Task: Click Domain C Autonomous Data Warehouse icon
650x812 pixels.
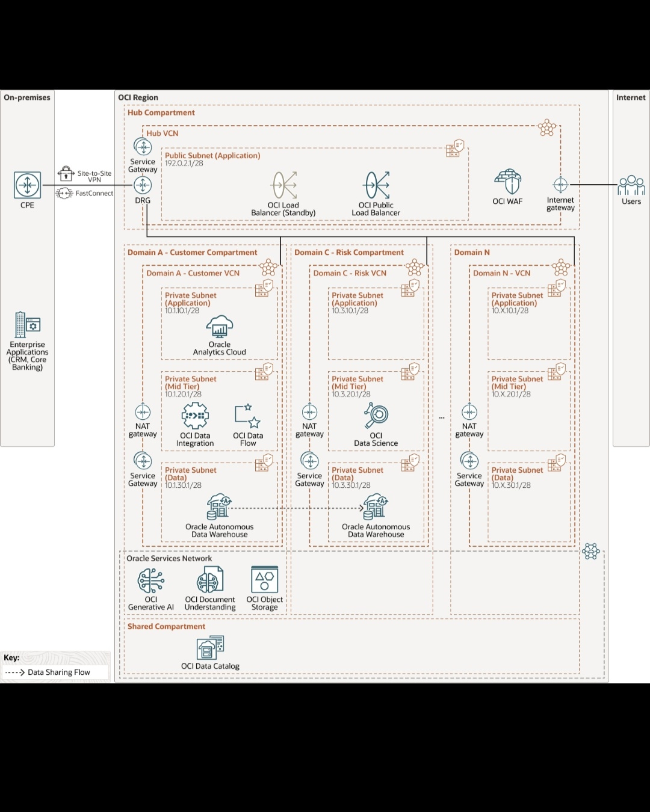Action: [376, 506]
